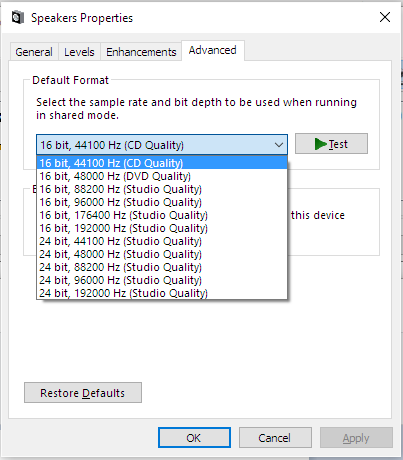This screenshot has width=403, height=460.
Task: Open the Levels tab
Action: pyautogui.click(x=79, y=52)
